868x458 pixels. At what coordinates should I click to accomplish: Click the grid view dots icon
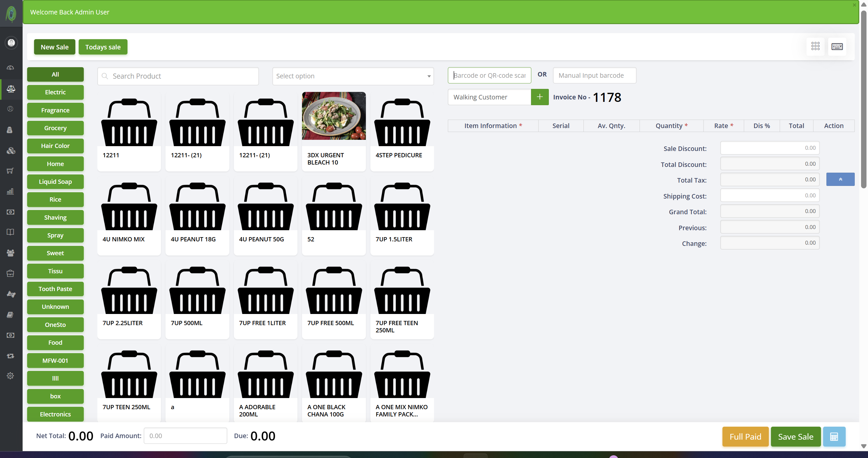click(816, 46)
